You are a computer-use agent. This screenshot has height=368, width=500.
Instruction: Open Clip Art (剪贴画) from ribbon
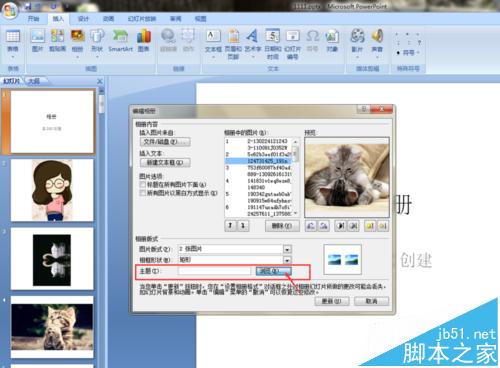coord(57,41)
